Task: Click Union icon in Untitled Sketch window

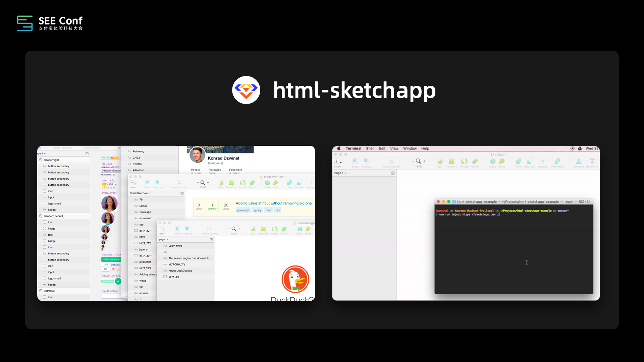Action: 519,162
